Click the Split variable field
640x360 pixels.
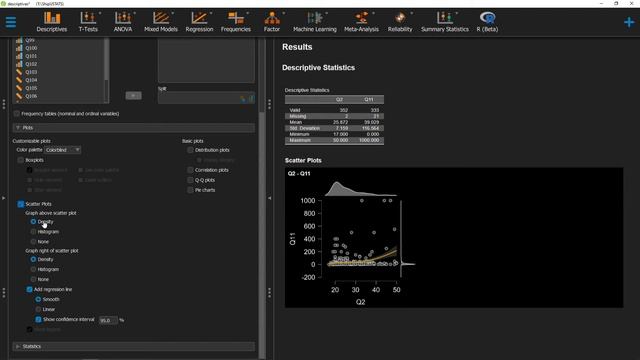click(x=206, y=98)
